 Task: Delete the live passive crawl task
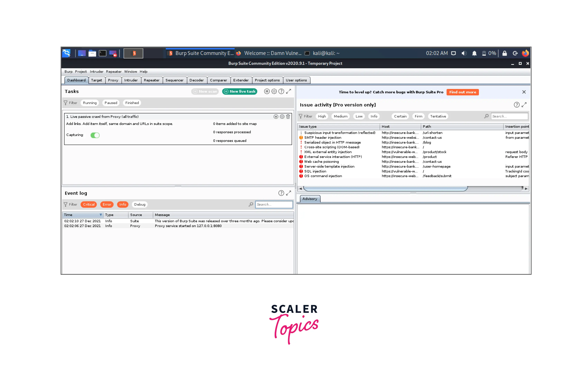[288, 116]
